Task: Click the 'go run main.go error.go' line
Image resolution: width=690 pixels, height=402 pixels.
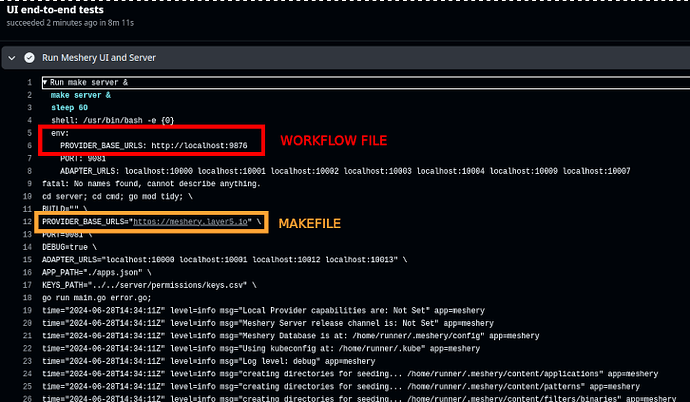Action: (x=97, y=298)
